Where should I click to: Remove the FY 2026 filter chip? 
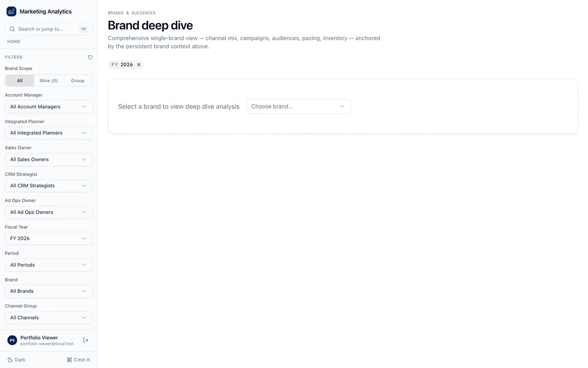(139, 65)
